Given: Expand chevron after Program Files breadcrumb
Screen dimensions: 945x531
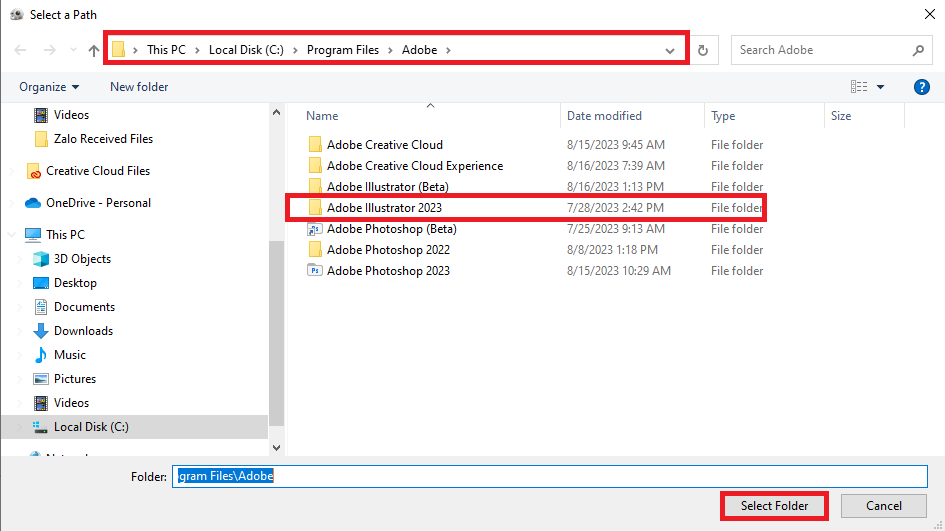Looking at the screenshot, I should click(x=390, y=50).
